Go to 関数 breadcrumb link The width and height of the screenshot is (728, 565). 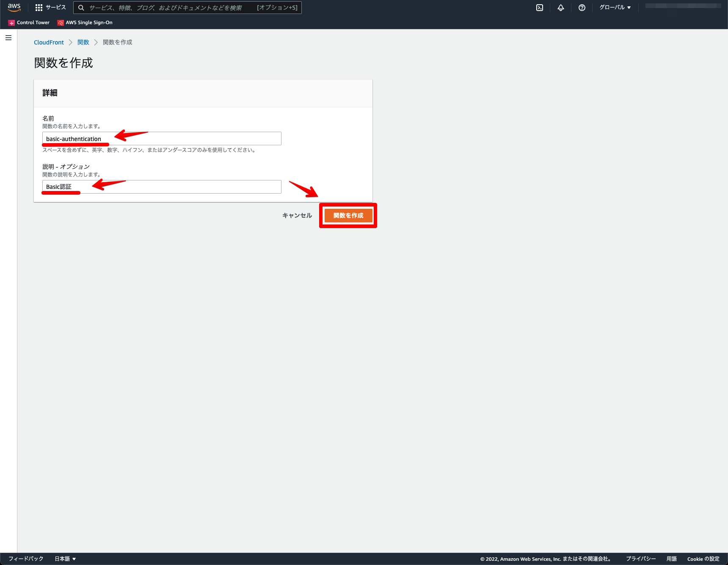[x=83, y=42]
